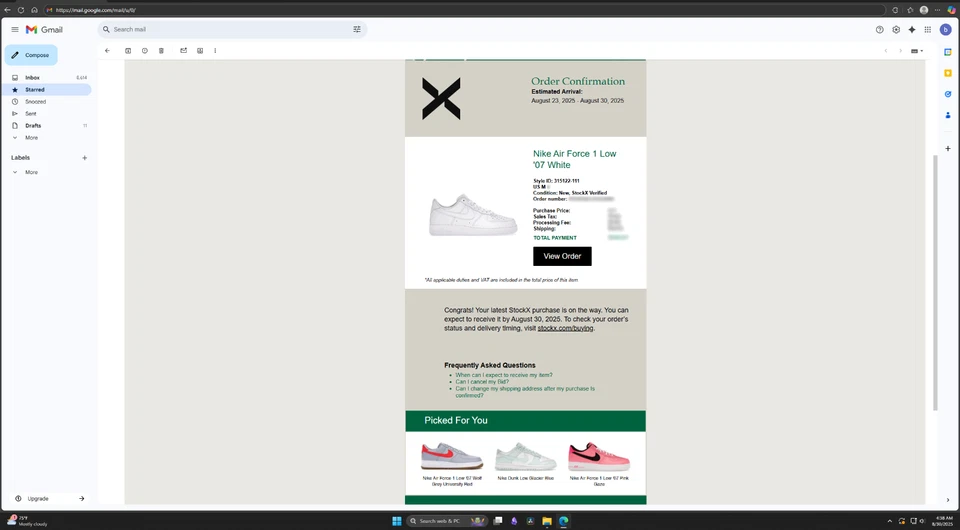Hide the side panel arrow
The height and width of the screenshot is (530, 960).
click(x=948, y=500)
